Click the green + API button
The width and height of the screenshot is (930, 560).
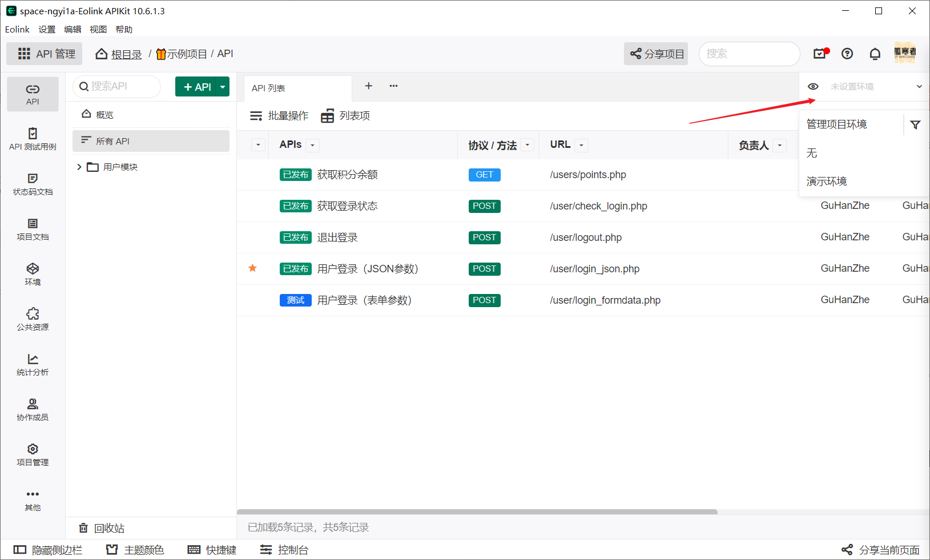[196, 87]
